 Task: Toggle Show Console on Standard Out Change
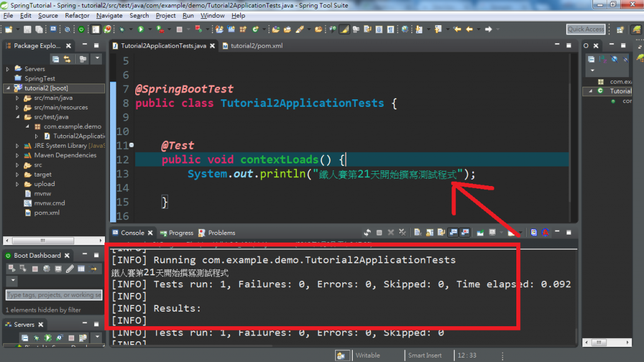click(x=453, y=233)
